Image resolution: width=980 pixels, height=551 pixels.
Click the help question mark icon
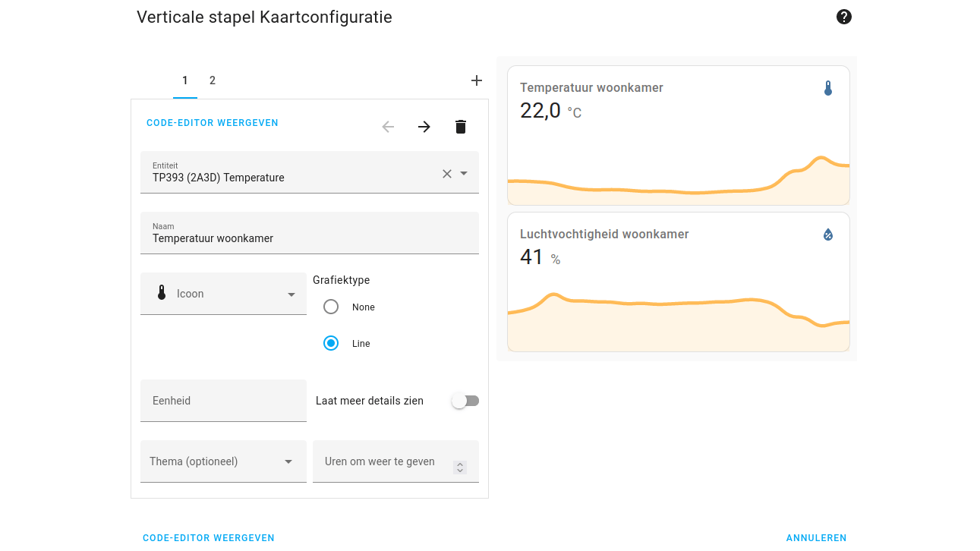pos(843,17)
